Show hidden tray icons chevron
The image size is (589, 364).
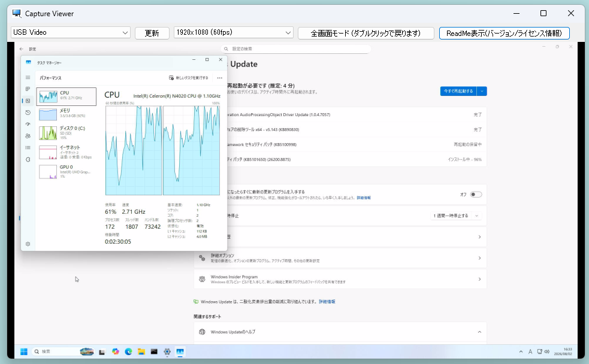click(x=521, y=351)
